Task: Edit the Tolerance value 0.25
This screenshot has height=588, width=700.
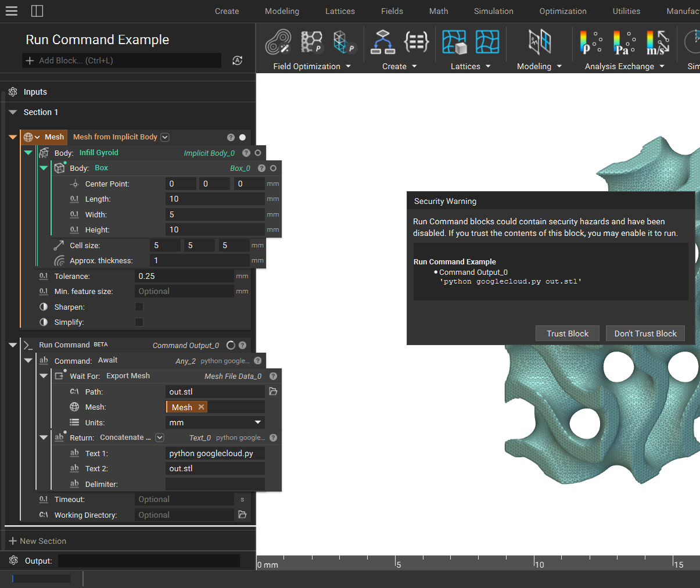Action: click(x=184, y=276)
